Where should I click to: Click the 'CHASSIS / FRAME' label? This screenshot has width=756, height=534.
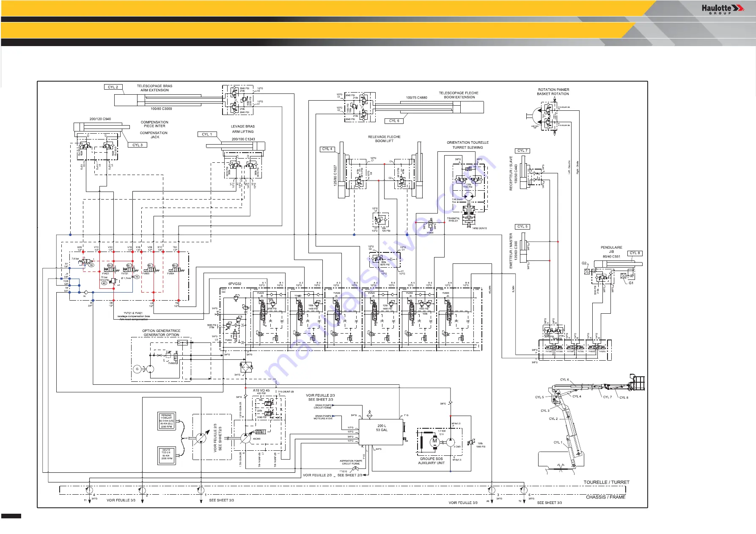605,497
